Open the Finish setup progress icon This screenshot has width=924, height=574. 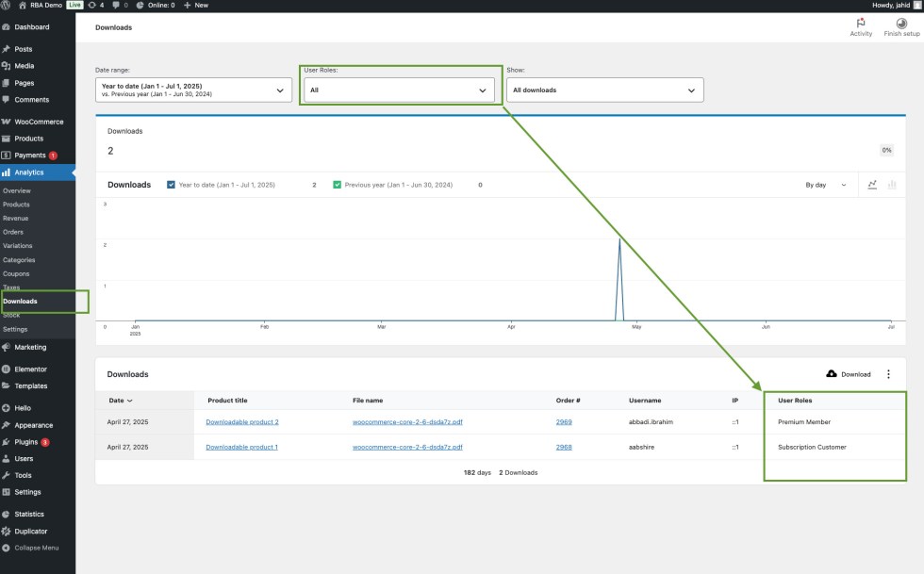click(901, 24)
